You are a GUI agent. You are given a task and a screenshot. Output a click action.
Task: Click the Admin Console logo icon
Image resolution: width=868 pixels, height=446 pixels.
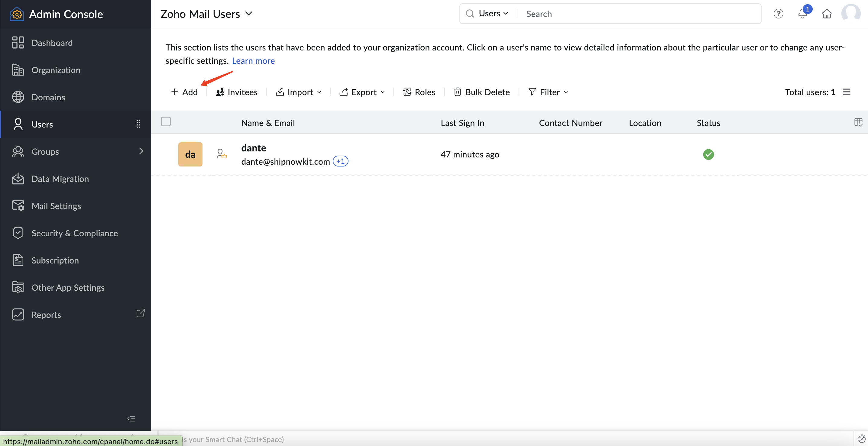coord(17,14)
